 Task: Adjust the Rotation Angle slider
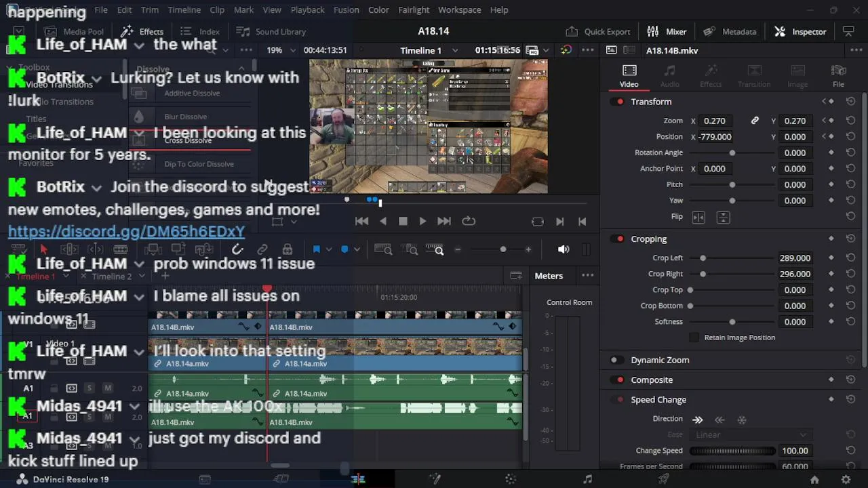[732, 152]
